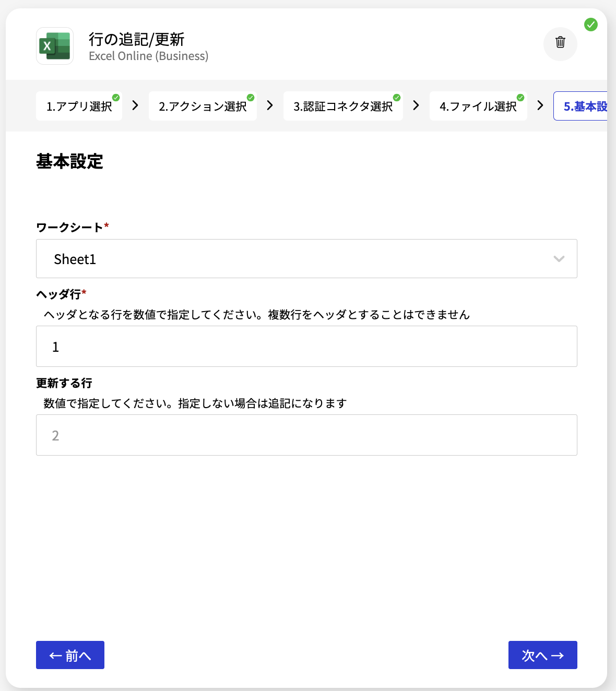
Task: Click the ヘッダ行 field label
Action: click(x=58, y=294)
